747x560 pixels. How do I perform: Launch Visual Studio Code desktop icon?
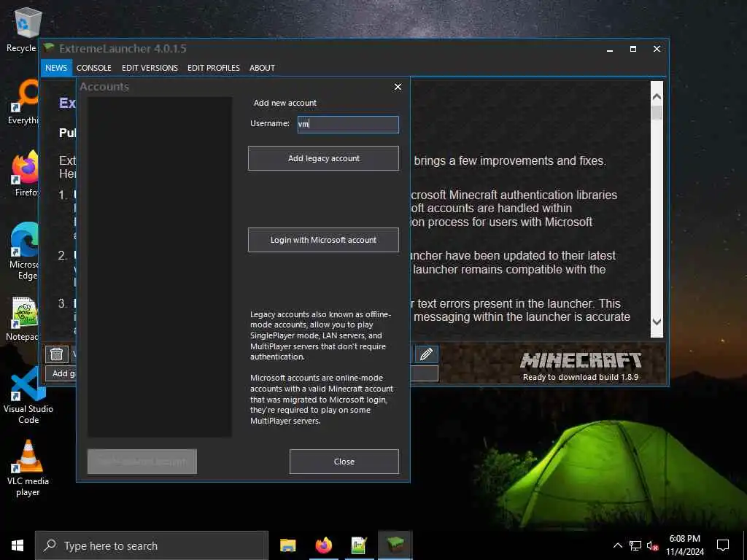[x=28, y=395]
